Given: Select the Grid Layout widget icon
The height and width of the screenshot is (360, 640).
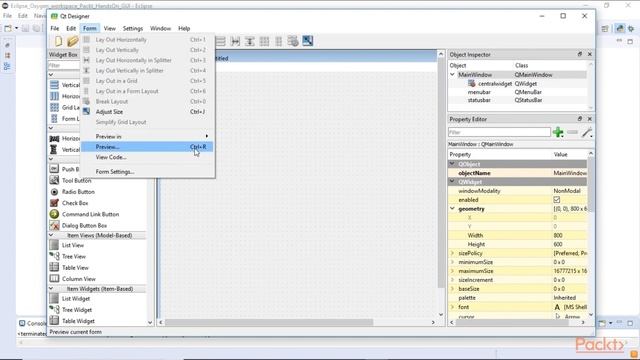Looking at the screenshot, I should point(54,107).
